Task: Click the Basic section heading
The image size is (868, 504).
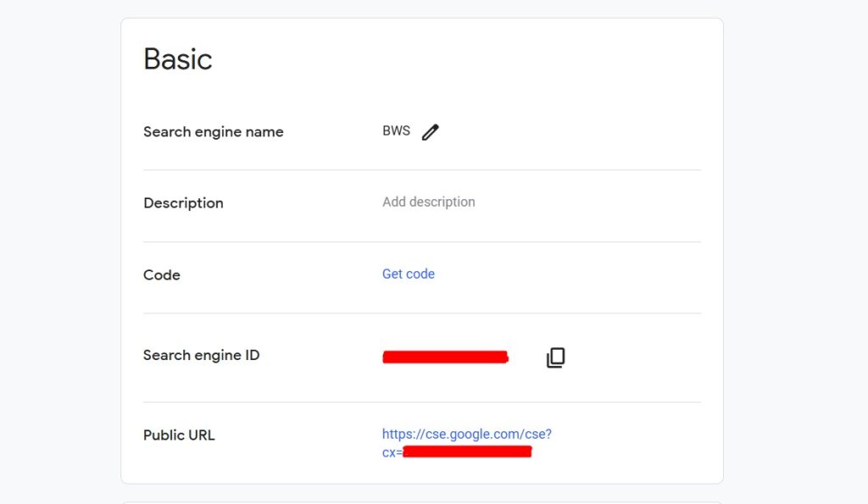Action: (177, 58)
